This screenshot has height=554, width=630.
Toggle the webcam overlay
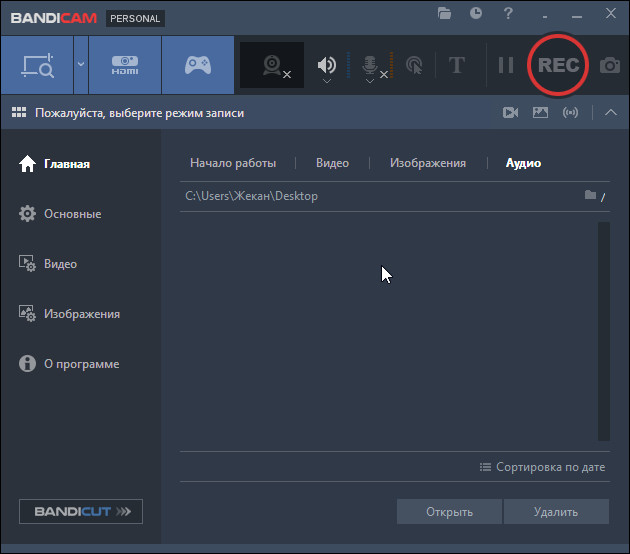tap(272, 66)
